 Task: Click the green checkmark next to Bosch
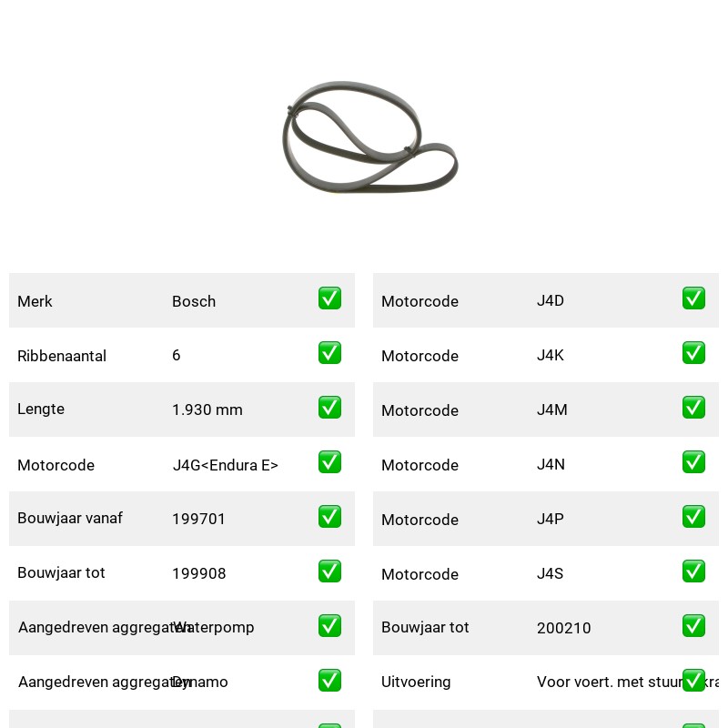[329, 298]
